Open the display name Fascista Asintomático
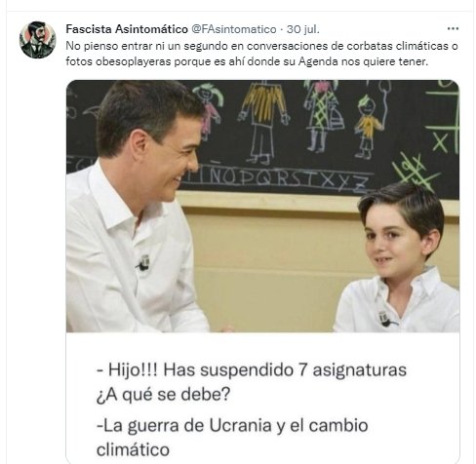Image resolution: width=476 pixels, height=464 pixels. pyautogui.click(x=127, y=29)
